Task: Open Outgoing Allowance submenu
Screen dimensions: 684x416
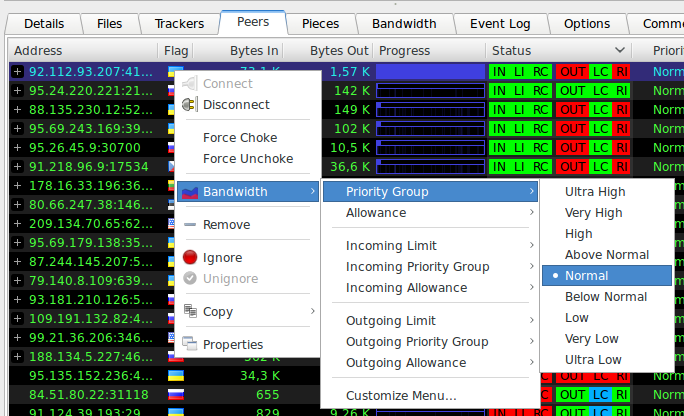Action: [x=430, y=363]
